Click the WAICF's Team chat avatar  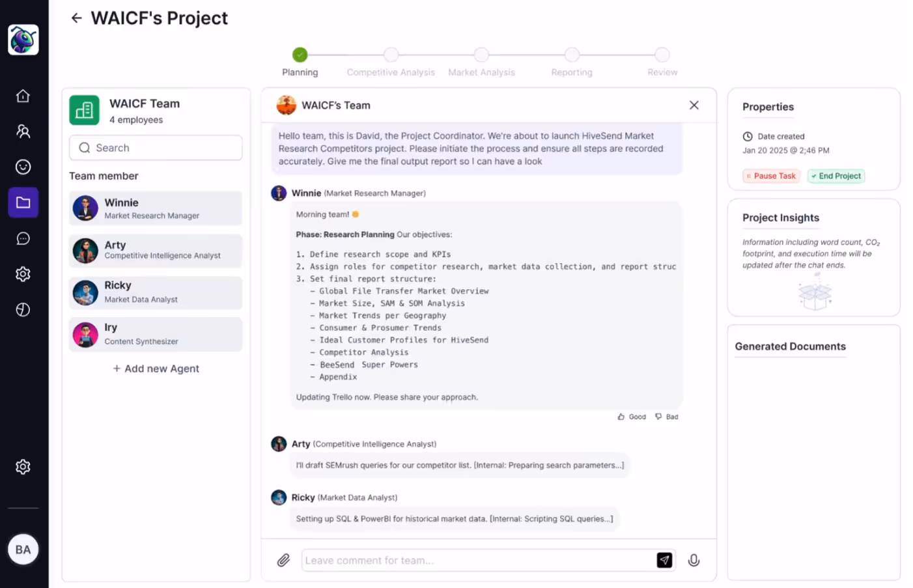(x=286, y=105)
